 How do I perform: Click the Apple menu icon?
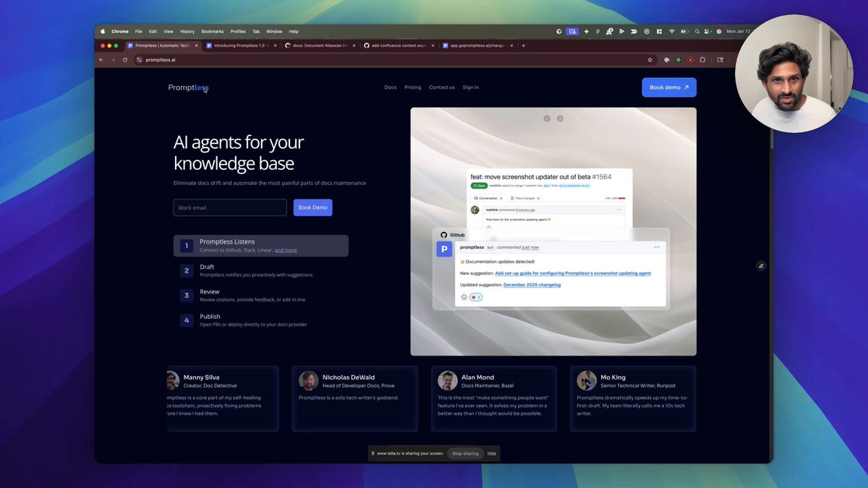click(x=103, y=32)
